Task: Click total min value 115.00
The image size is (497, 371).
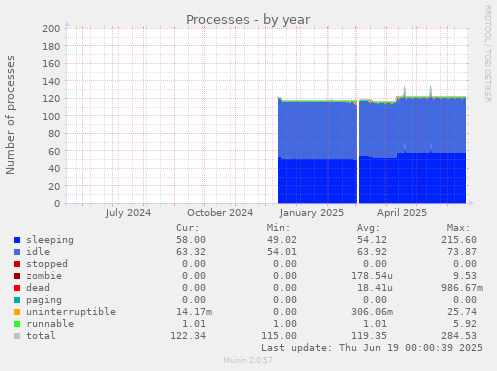Action: (x=279, y=336)
